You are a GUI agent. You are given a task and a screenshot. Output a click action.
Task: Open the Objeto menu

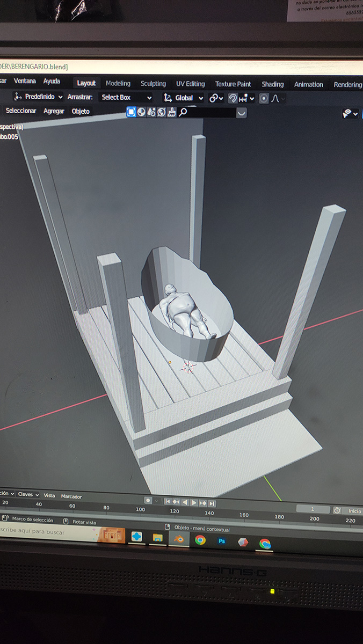(x=81, y=111)
